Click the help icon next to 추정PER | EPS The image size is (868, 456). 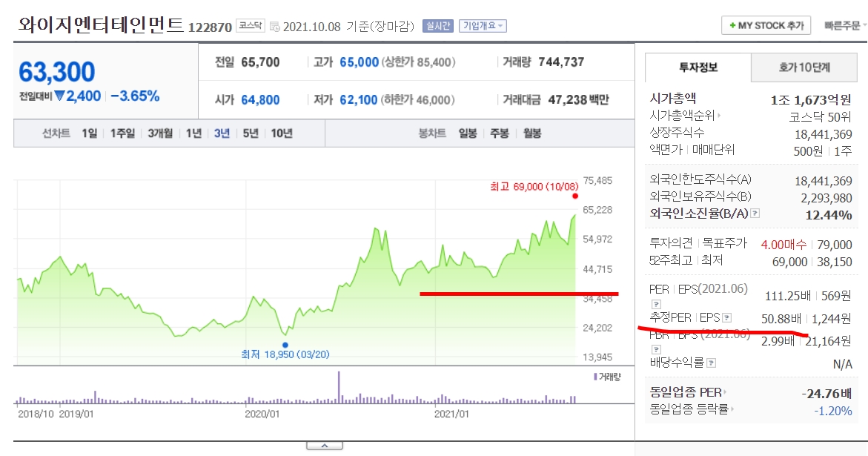pos(727,317)
